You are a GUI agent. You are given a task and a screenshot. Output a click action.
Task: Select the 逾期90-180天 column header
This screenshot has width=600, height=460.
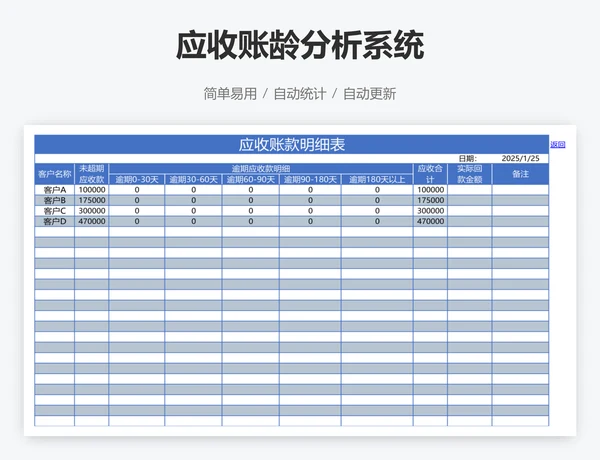tap(310, 179)
